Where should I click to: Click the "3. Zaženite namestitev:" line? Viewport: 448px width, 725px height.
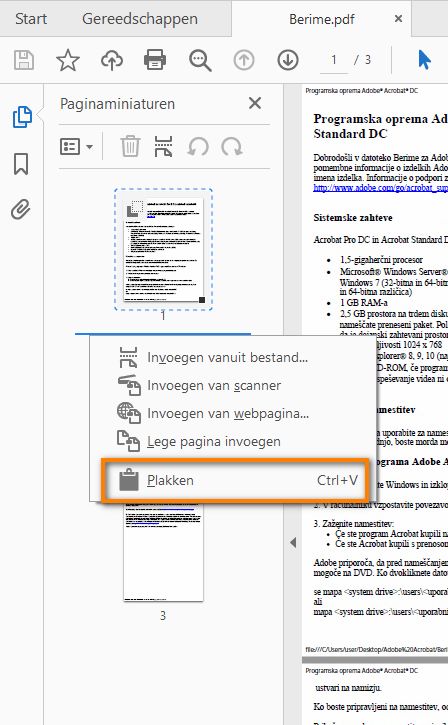354,523
